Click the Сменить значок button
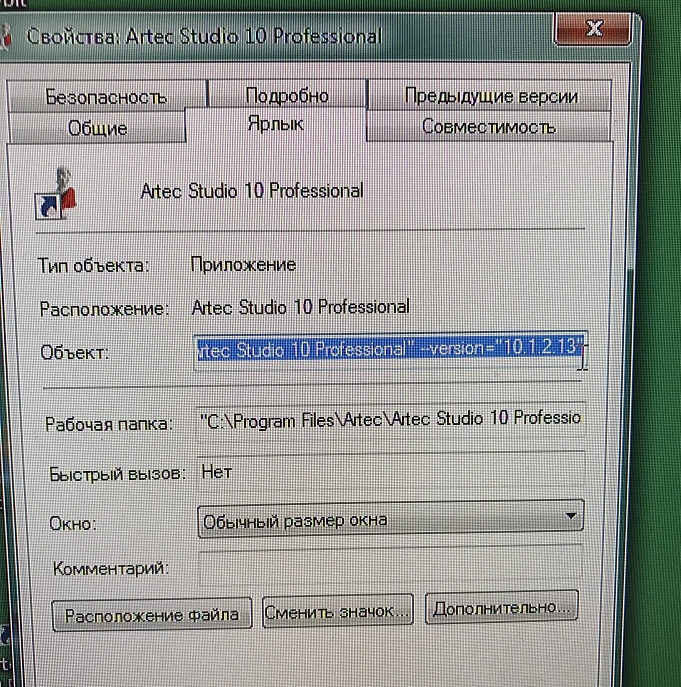Screen dimensions: 681x687 [x=337, y=611]
